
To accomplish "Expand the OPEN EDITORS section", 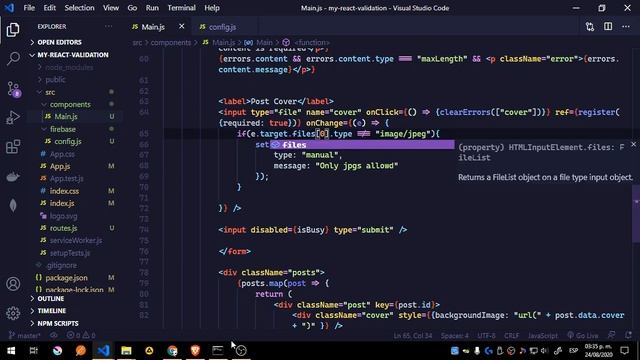I will click(x=59, y=42).
